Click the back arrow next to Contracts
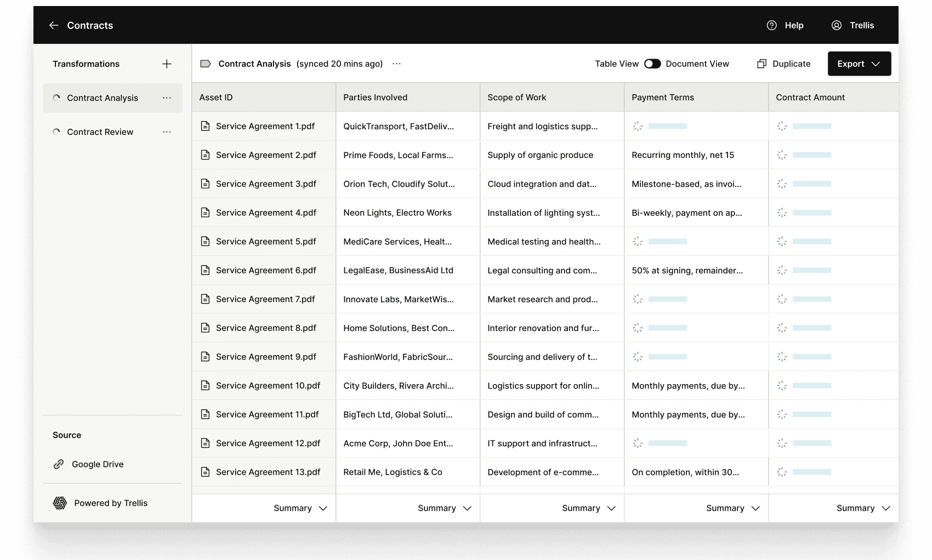932x560 pixels. tap(54, 25)
